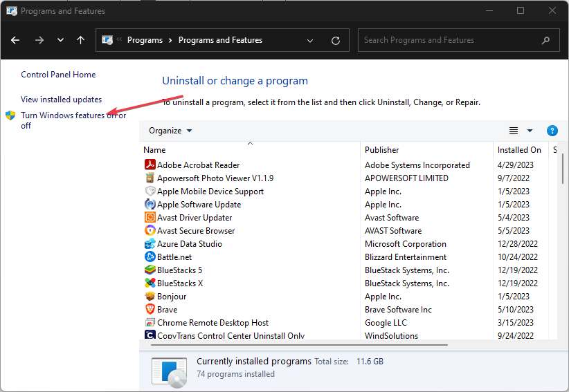Open Turn Windows features on or off
Viewport: 569px width, 392px height.
[x=73, y=120]
